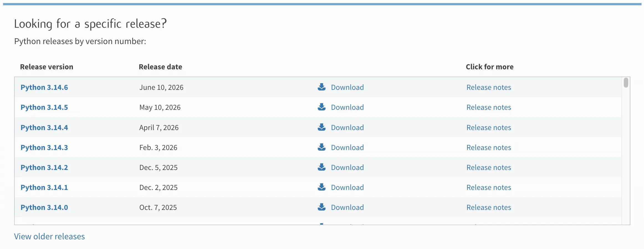Image resolution: width=644 pixels, height=249 pixels.
Task: Open the Python 3.14.1 release link
Action: [x=44, y=187]
